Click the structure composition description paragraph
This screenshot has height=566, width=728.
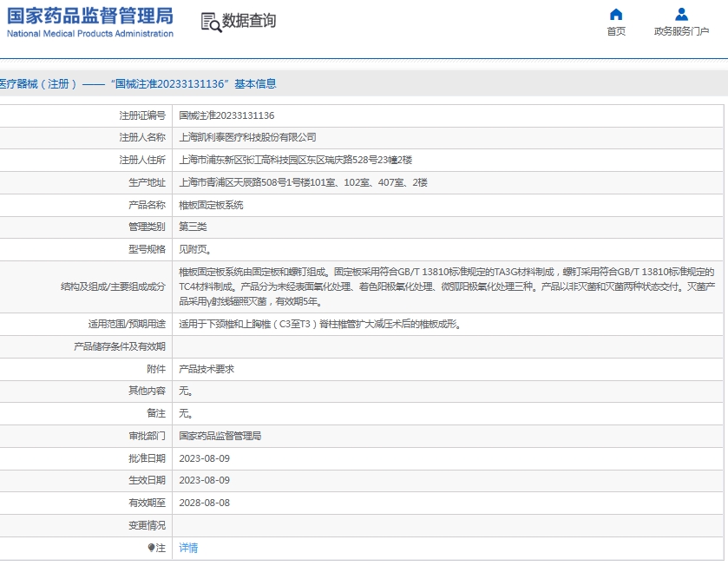[x=447, y=286]
